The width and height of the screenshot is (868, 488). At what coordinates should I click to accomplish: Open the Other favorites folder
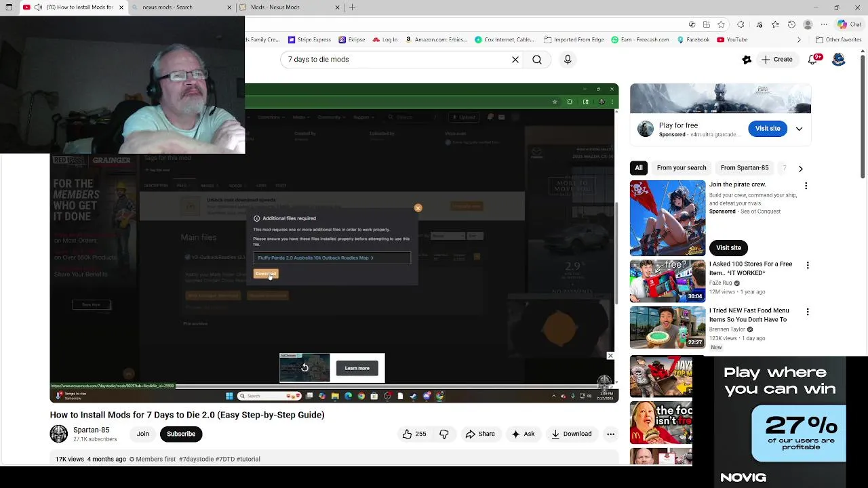(838, 40)
